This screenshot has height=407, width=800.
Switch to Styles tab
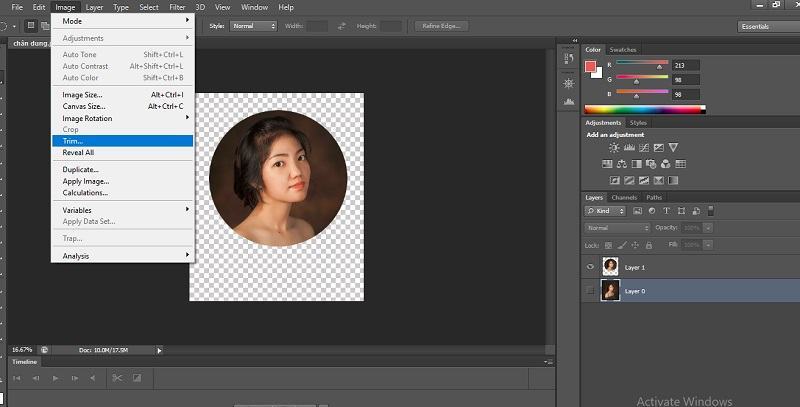tap(638, 123)
